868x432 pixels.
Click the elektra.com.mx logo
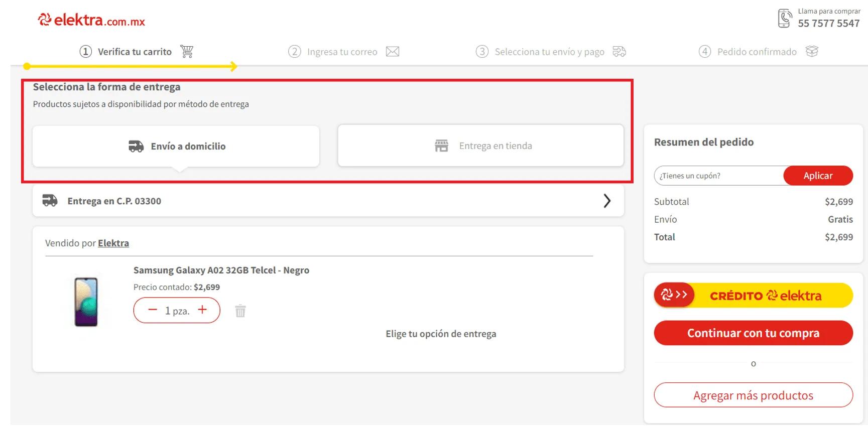tap(91, 20)
